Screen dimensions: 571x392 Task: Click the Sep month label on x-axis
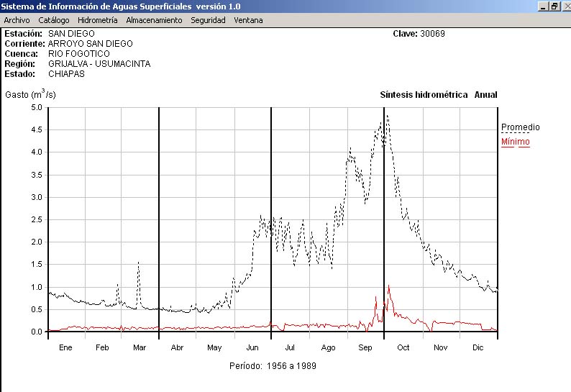365,348
